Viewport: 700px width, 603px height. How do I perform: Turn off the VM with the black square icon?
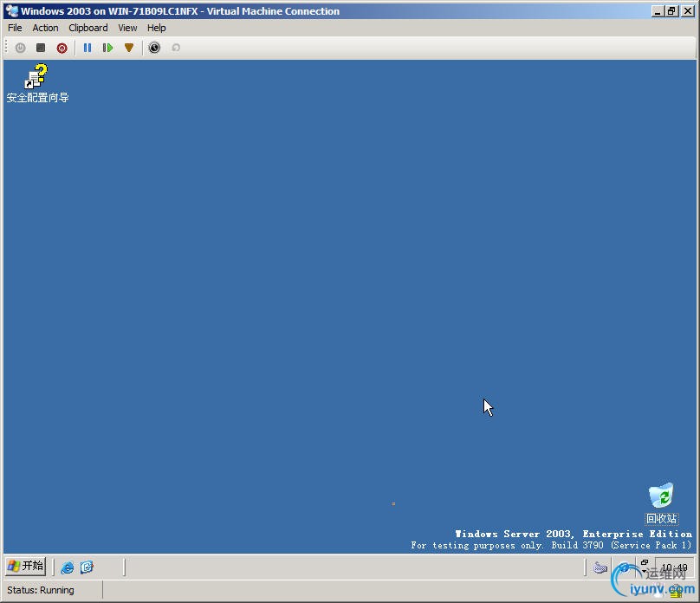point(41,48)
